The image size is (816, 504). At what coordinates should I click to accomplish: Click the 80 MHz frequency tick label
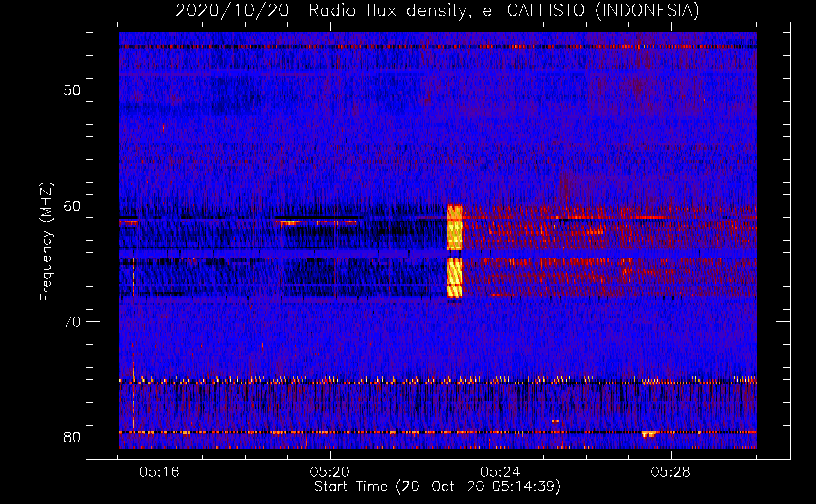[72, 437]
